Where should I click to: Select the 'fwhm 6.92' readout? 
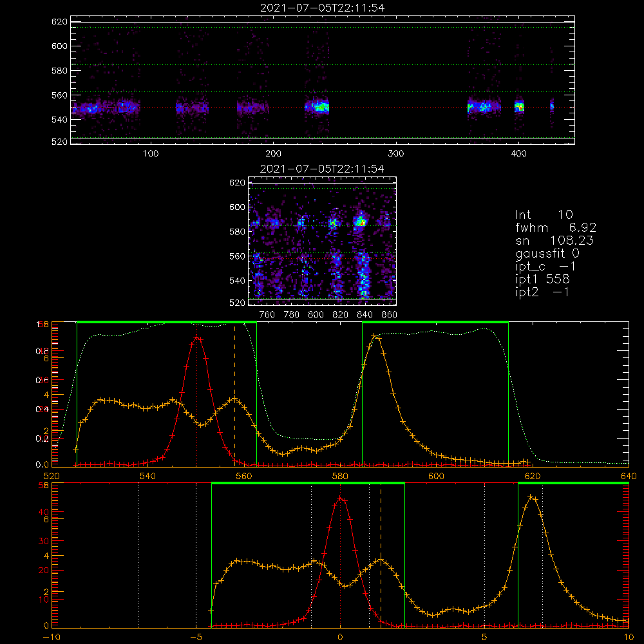556,227
